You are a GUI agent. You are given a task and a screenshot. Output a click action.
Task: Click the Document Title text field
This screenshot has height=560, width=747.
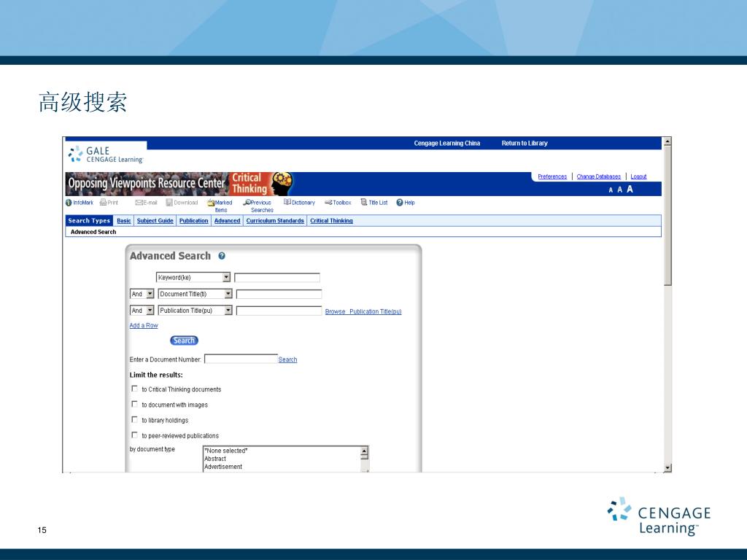point(279,295)
